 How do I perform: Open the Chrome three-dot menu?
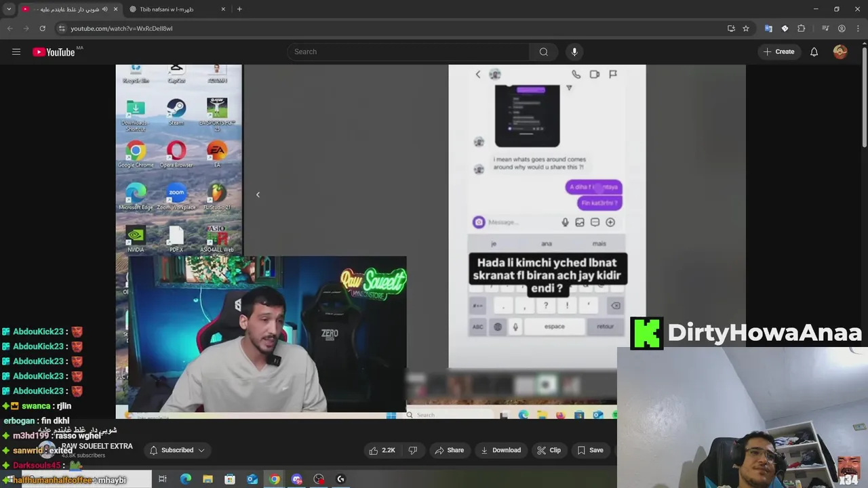[x=857, y=28]
